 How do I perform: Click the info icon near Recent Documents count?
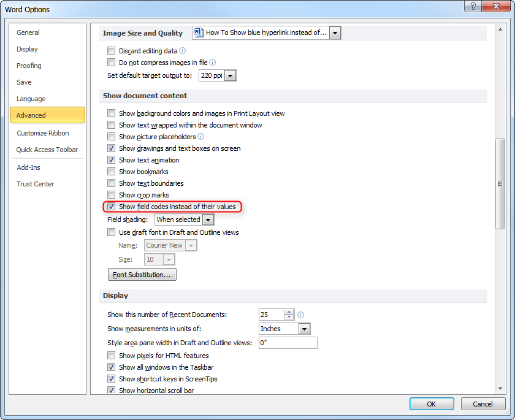[x=300, y=315]
